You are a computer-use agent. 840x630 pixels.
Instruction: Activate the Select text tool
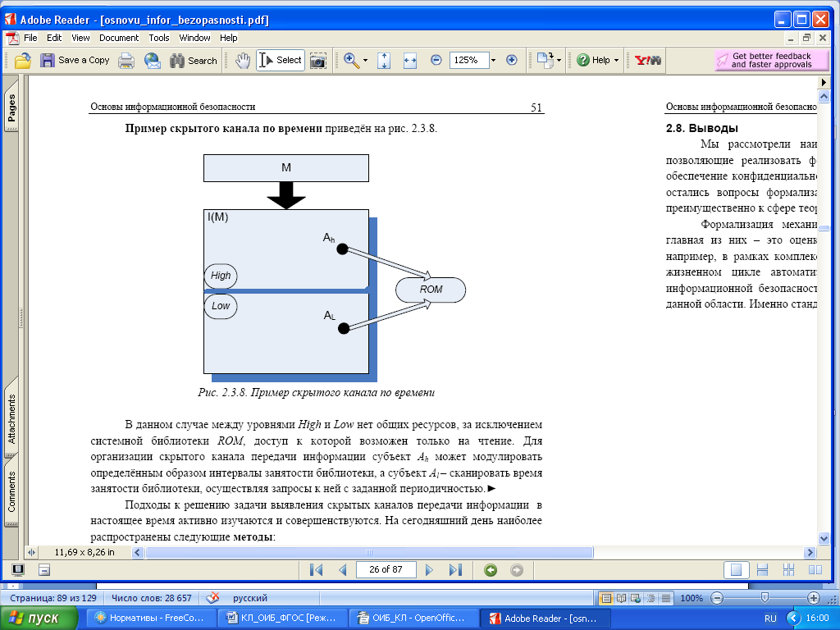281,60
